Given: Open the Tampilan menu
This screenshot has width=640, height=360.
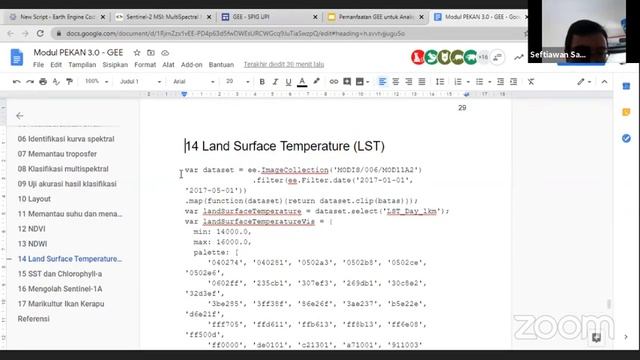Looking at the screenshot, I should pos(82,64).
